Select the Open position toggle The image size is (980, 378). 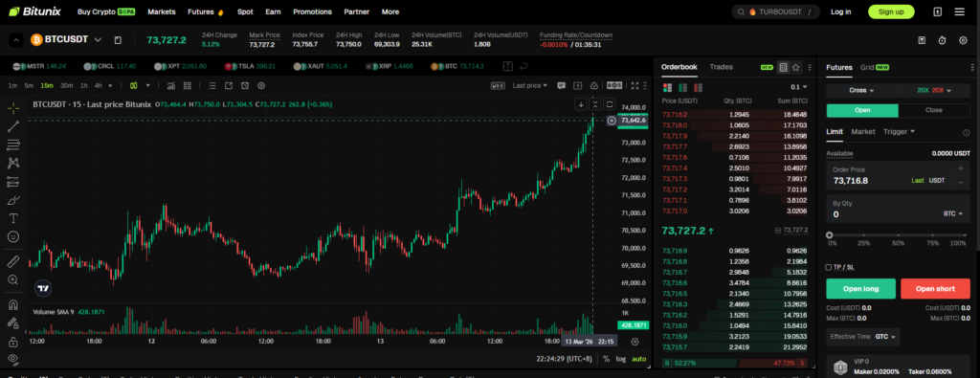pos(862,111)
